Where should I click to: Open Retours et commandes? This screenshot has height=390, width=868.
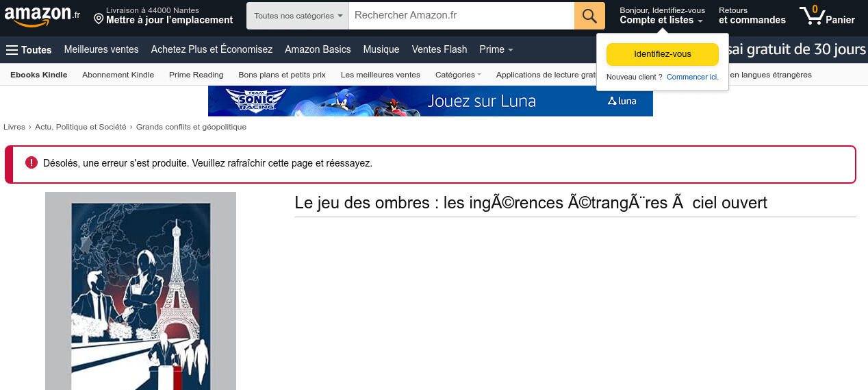[x=752, y=16]
